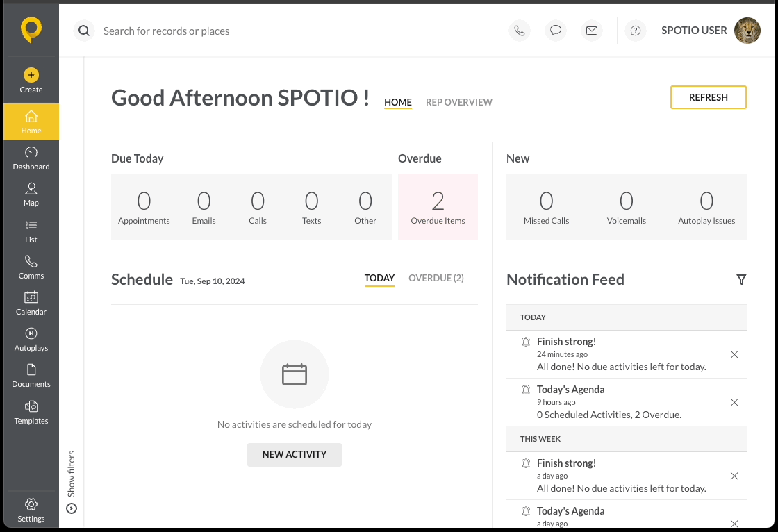Select the TODAY schedule tab
This screenshot has width=778, height=532.
pos(379,279)
